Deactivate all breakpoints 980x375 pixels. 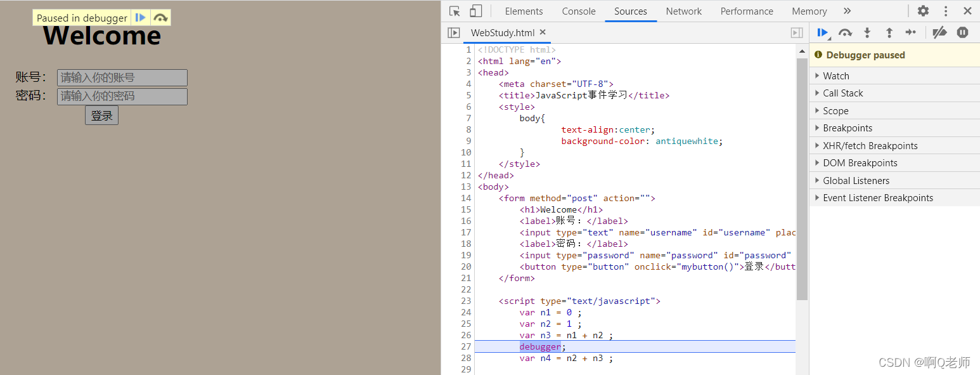pos(939,32)
